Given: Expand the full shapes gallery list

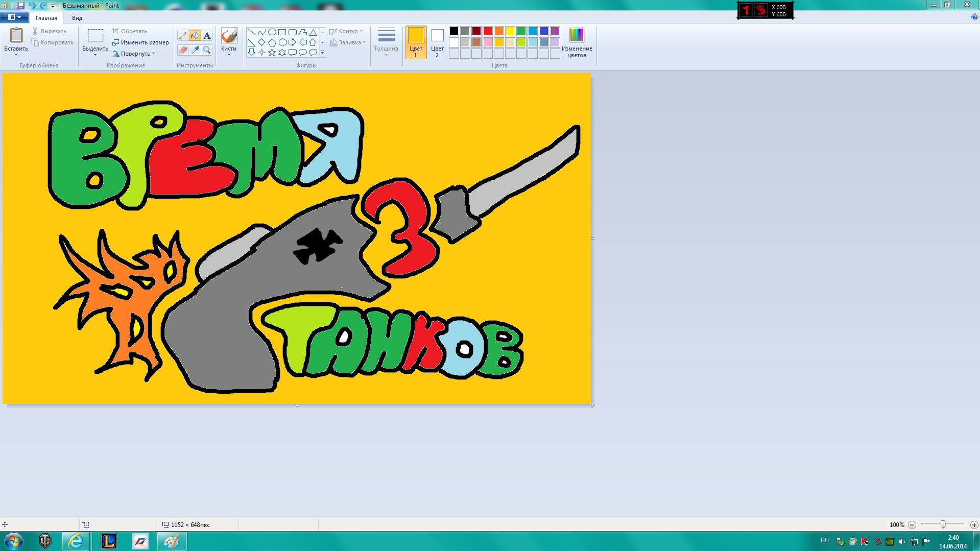Looking at the screenshot, I should click(x=323, y=53).
